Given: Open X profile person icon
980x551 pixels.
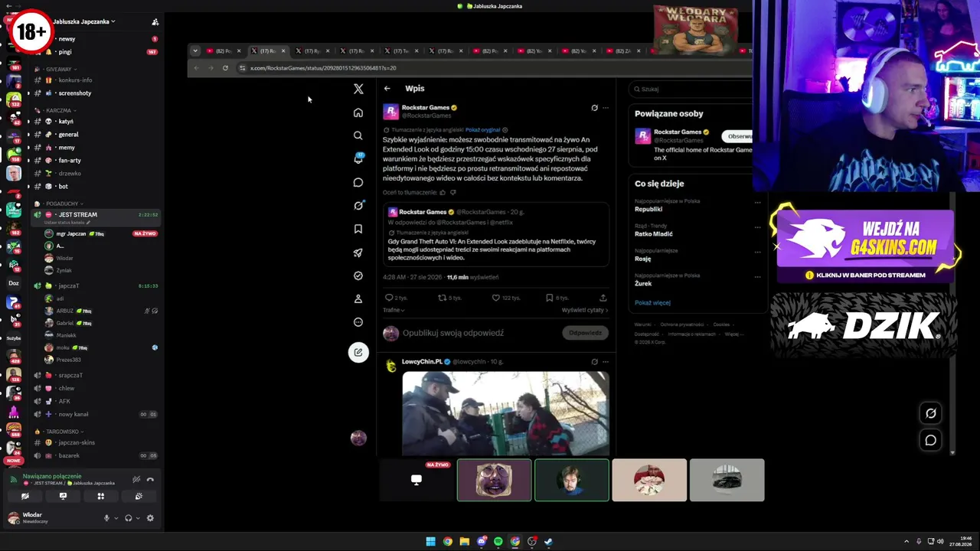Looking at the screenshot, I should click(358, 298).
